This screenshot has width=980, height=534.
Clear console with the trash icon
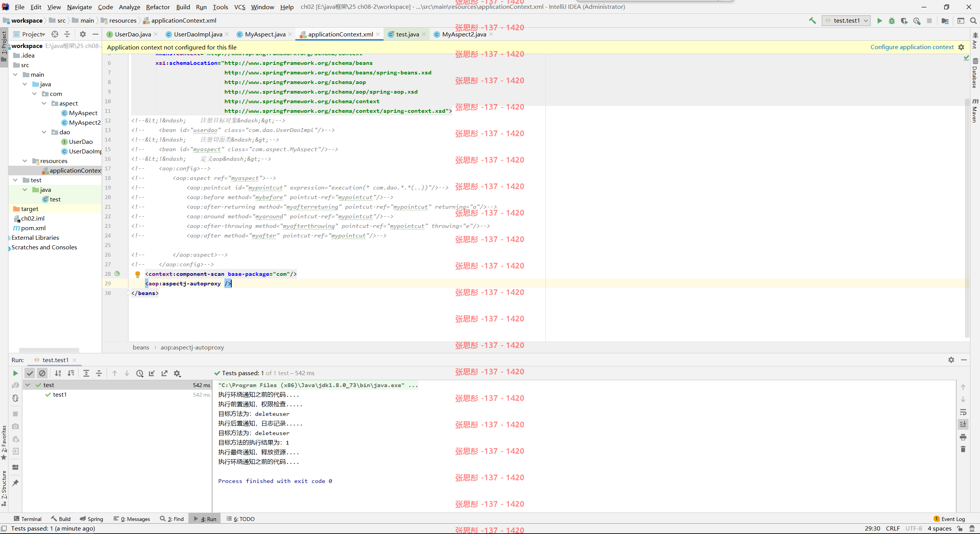(963, 449)
